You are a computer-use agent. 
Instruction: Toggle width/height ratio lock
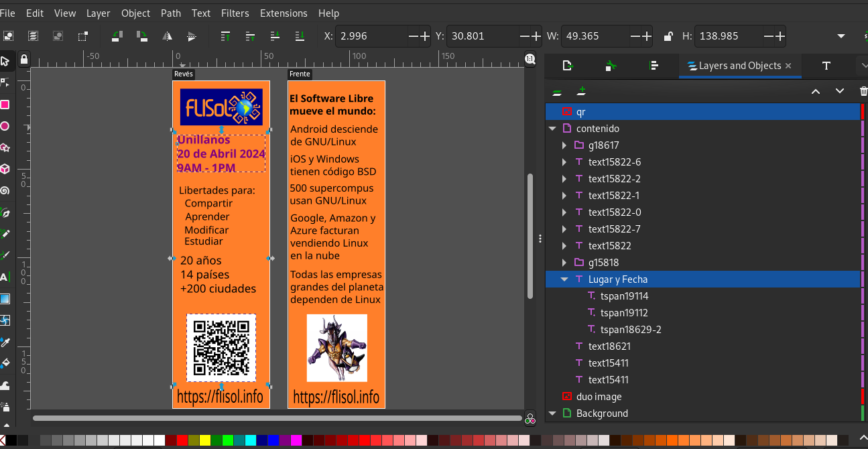[668, 36]
